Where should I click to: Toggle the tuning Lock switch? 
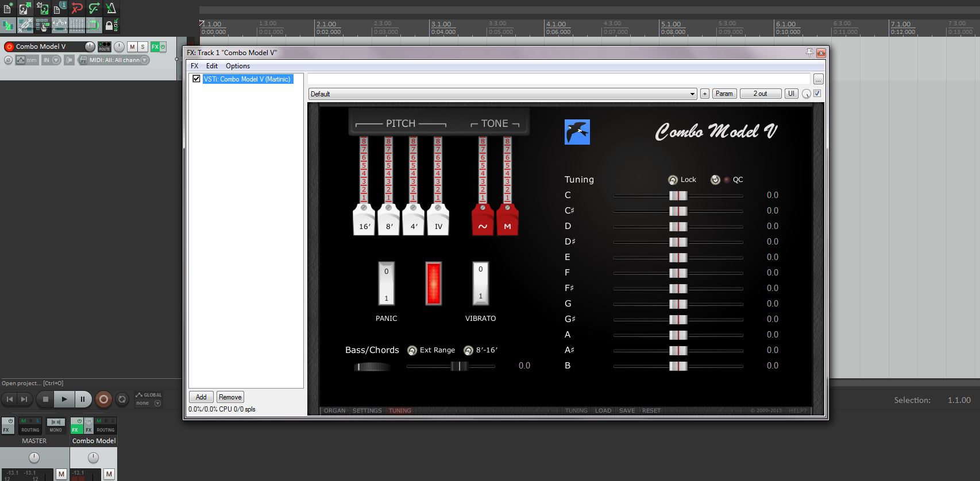pyautogui.click(x=673, y=180)
